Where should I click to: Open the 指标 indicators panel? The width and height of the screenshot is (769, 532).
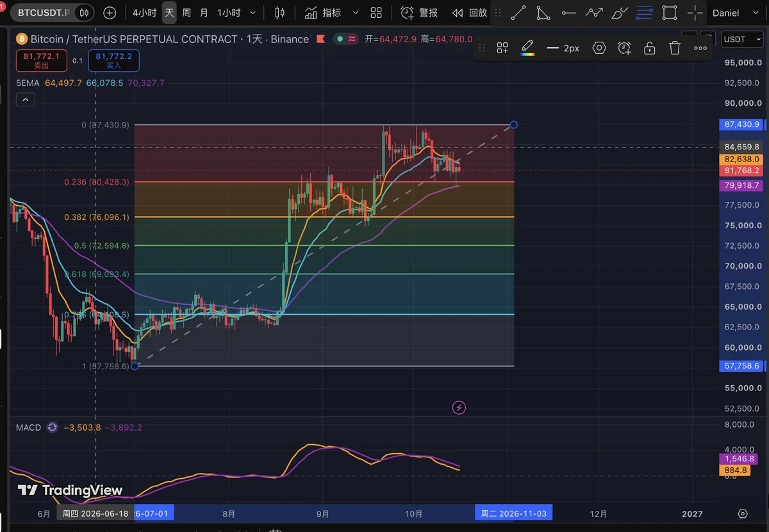(x=323, y=13)
